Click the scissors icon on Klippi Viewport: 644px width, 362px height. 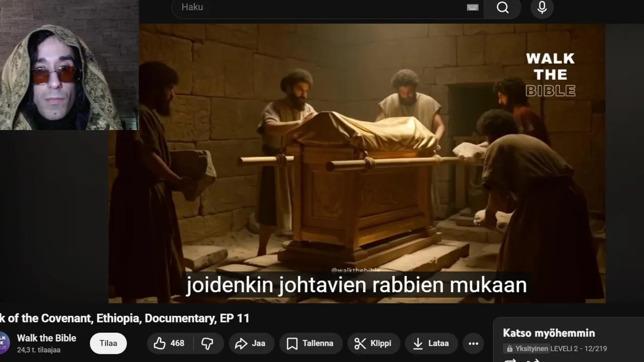(x=360, y=343)
